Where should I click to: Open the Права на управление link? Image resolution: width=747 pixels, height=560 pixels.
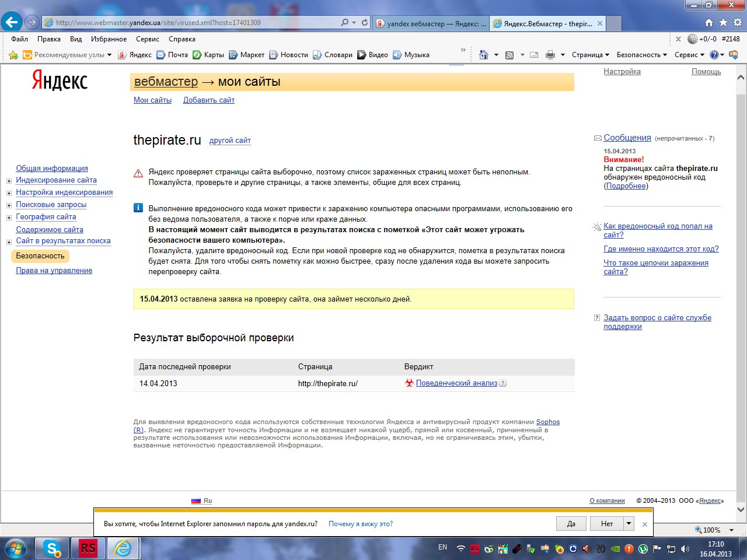click(54, 271)
